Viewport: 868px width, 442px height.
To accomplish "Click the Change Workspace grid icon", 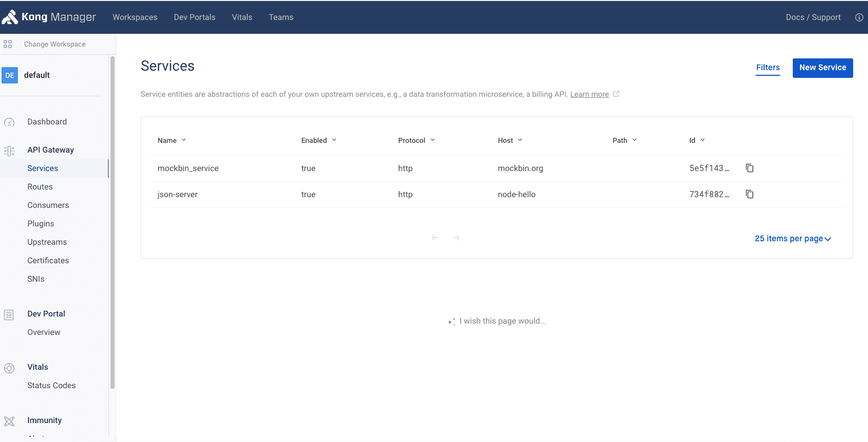I will click(x=8, y=44).
